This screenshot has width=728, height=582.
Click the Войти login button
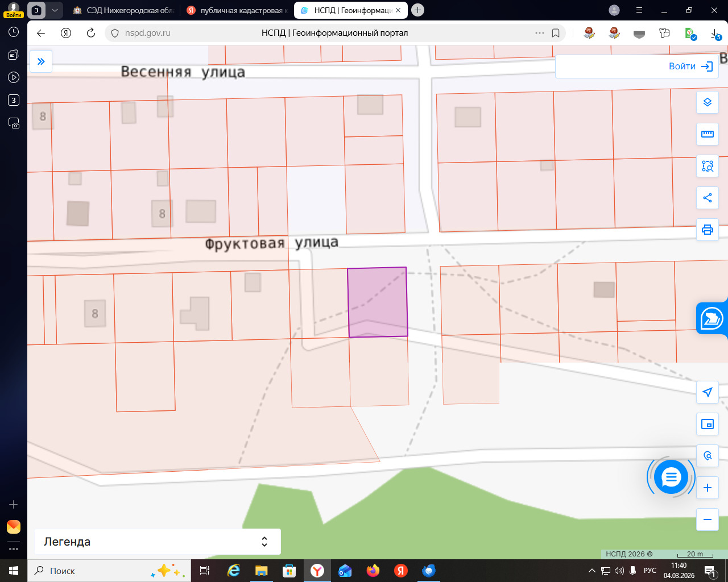coord(690,66)
